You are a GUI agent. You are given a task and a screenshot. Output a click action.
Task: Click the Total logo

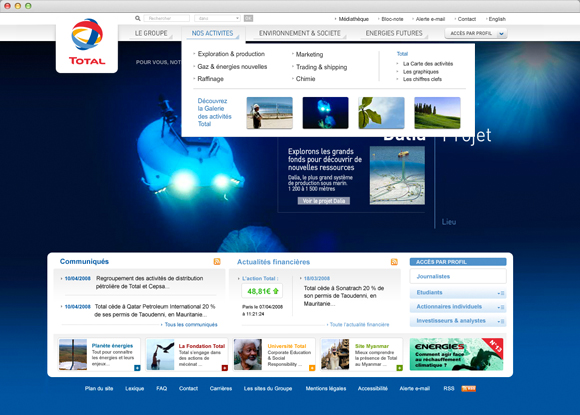87,42
